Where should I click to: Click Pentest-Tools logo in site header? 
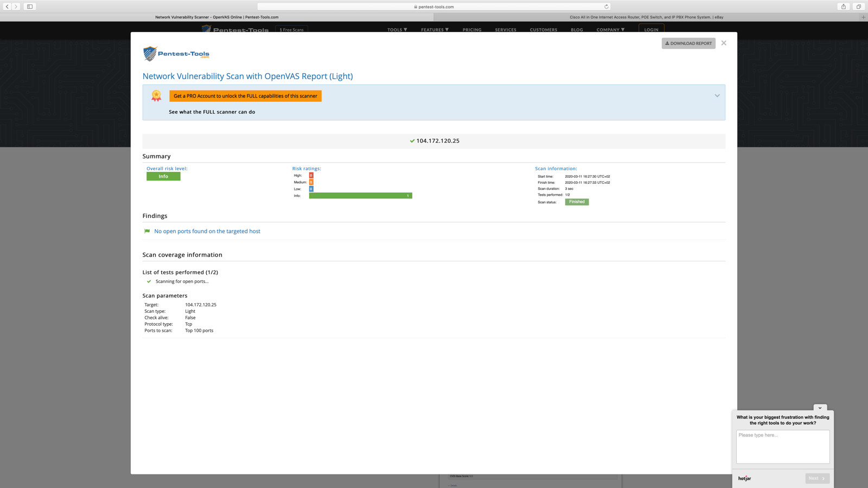(x=235, y=29)
